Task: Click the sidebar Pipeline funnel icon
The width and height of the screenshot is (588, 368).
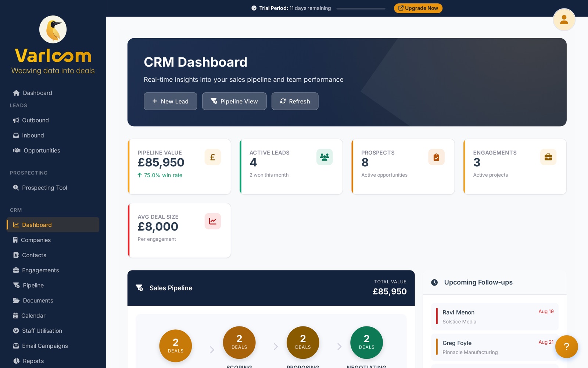Action: coord(16,285)
